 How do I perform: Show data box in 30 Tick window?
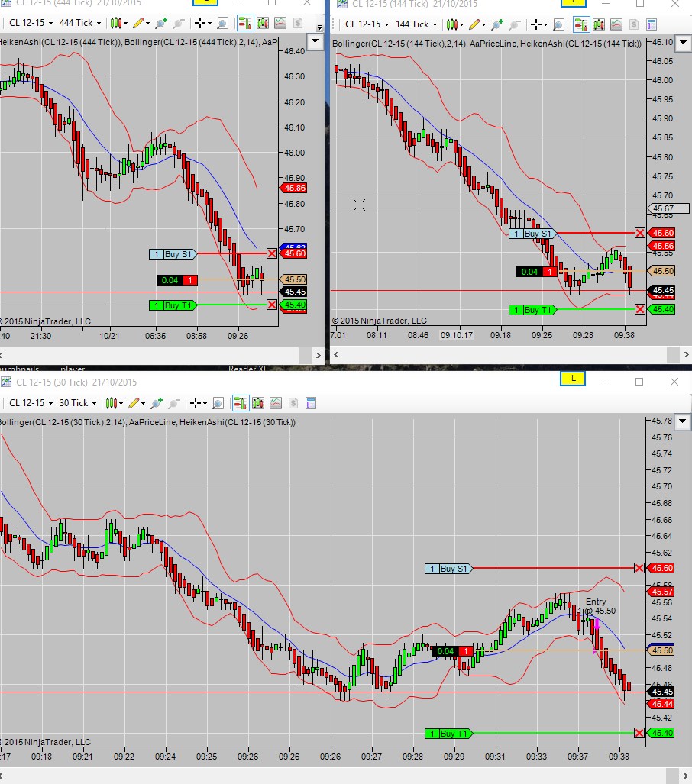(x=218, y=403)
